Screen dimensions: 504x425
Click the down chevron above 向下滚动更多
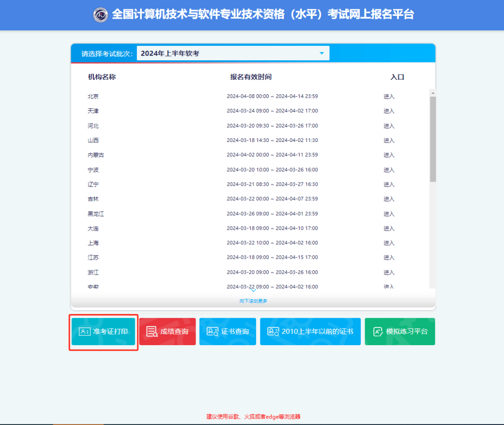(x=253, y=290)
